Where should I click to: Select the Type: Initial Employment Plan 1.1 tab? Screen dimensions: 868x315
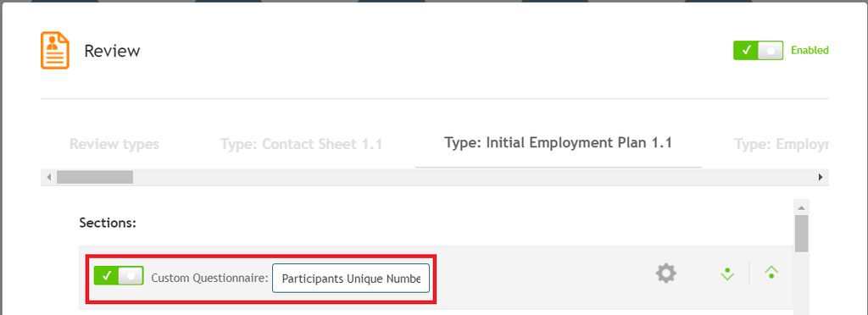pos(558,143)
